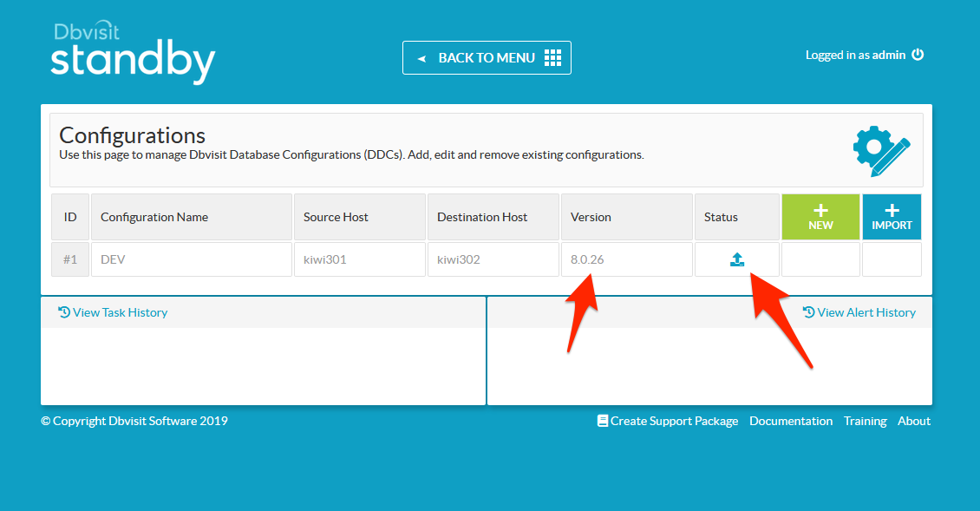Image resolution: width=980 pixels, height=511 pixels.
Task: Click the ID column header
Action: (x=70, y=217)
